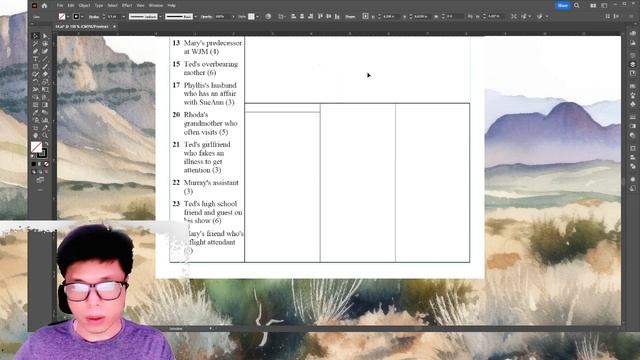
Task: Reset to default fill and stroke
Action: click(x=32, y=156)
